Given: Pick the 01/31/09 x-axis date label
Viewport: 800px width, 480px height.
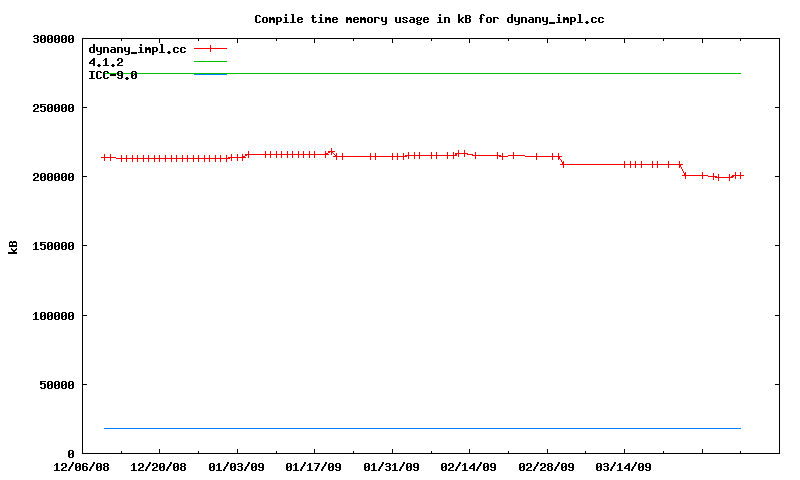Looking at the screenshot, I should point(392,467).
